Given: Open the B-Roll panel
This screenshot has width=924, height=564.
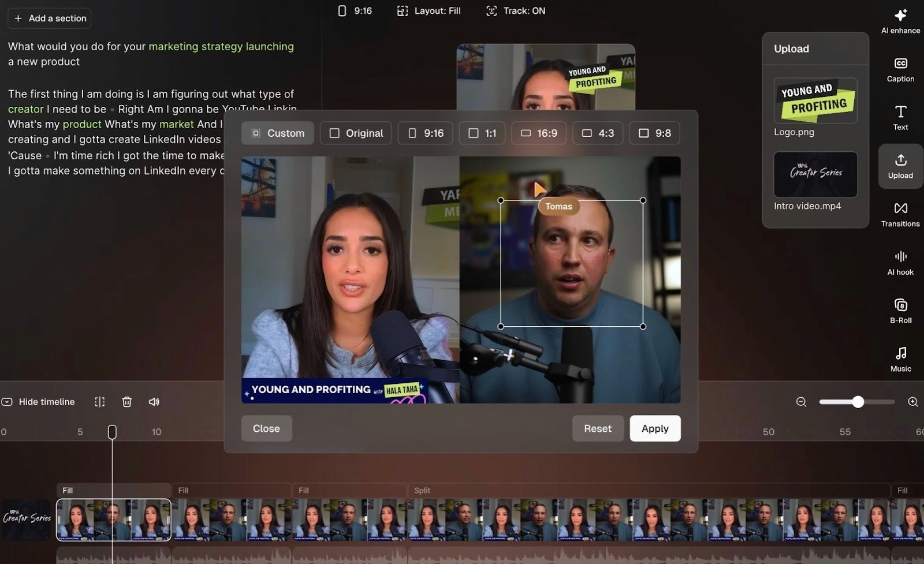Looking at the screenshot, I should coord(899,311).
